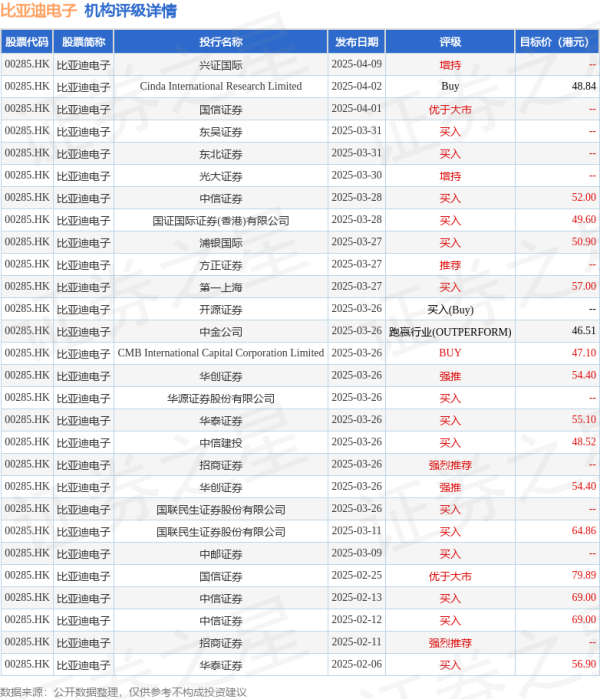
Task: Select the 第一上海 institution cell
Action: 221,287
